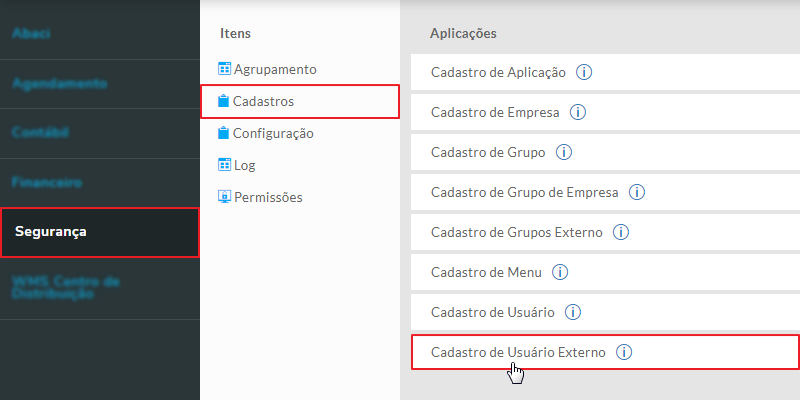Select the Agrupamento item
This screenshot has height=400, width=800.
(x=275, y=69)
